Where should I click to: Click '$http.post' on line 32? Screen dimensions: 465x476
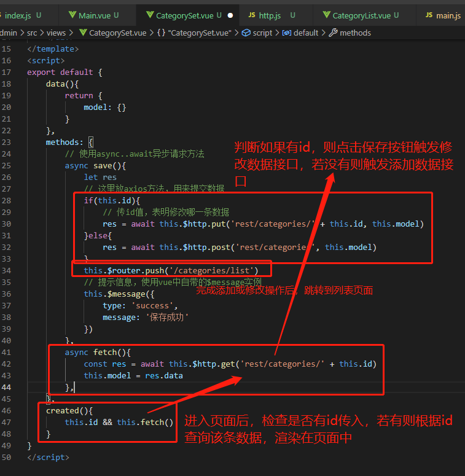point(206,248)
